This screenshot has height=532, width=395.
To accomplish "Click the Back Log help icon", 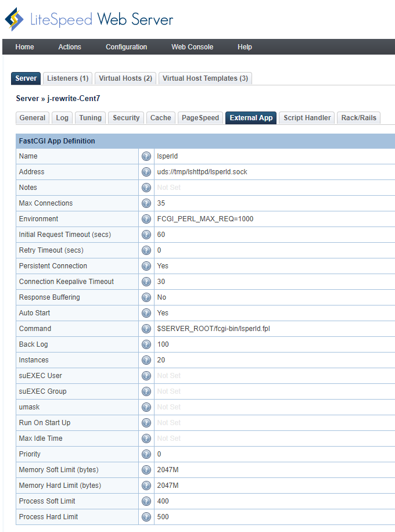I will (x=146, y=344).
